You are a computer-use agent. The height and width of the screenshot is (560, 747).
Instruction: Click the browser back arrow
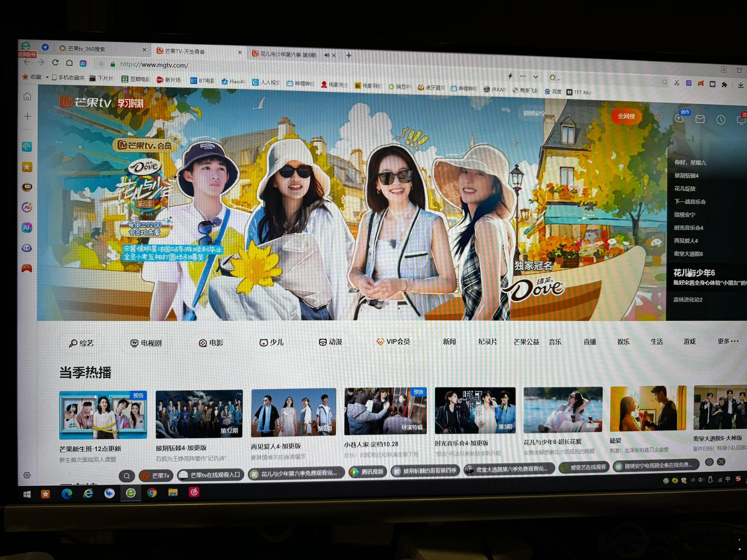27,62
